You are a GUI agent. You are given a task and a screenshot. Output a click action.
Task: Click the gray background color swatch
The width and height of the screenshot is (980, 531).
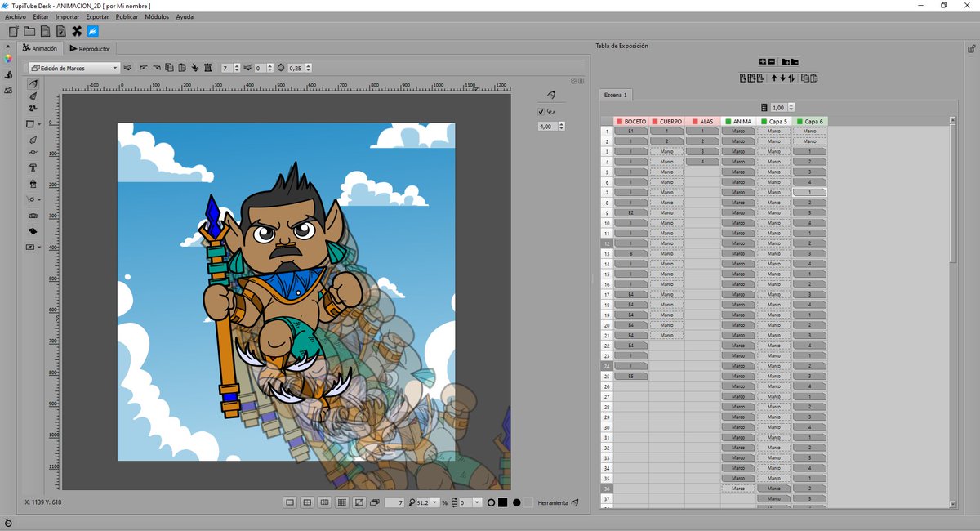tap(528, 502)
